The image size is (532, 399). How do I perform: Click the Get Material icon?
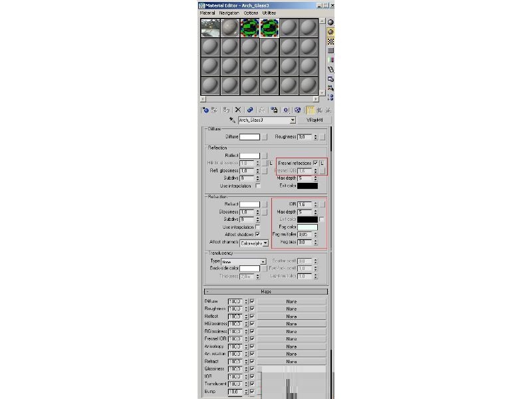click(x=205, y=110)
